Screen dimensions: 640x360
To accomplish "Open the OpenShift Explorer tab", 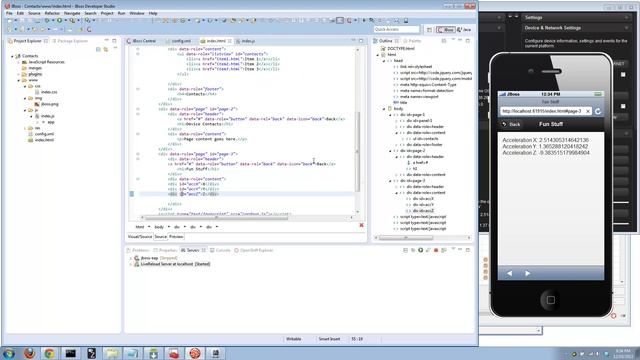I will tap(253, 250).
